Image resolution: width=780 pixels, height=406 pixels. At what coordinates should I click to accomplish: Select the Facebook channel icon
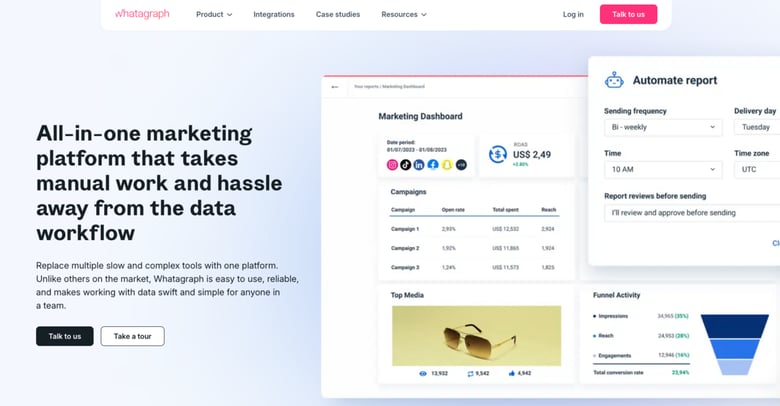[x=433, y=164]
